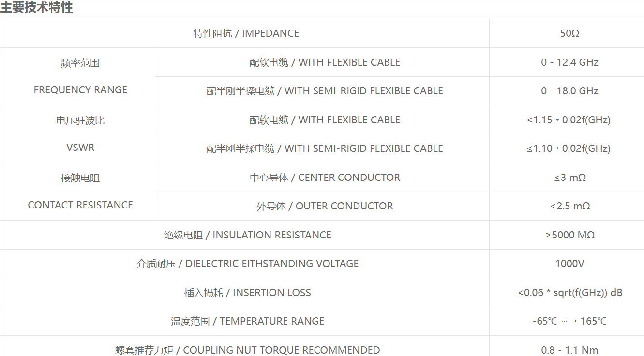
Task: Click the 0 - 12.4 GHz value
Action: click(x=569, y=62)
